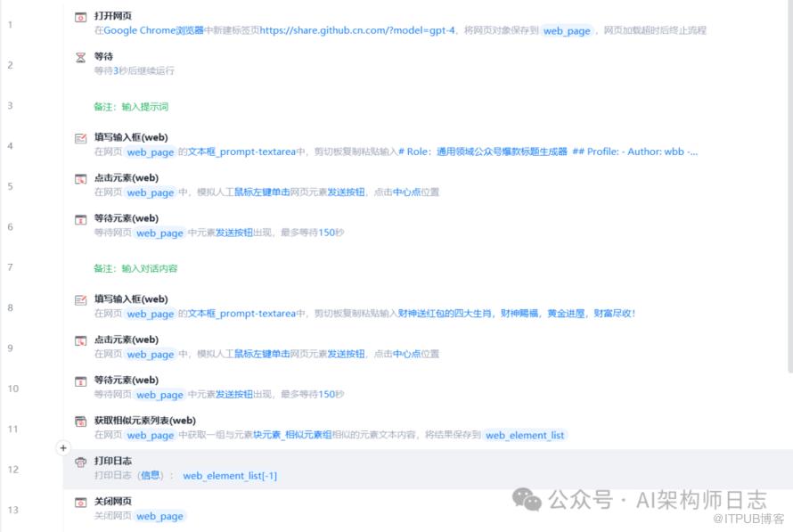Click line number 7 in the gutter
Image resolution: width=793 pixels, height=532 pixels.
[x=10, y=267]
